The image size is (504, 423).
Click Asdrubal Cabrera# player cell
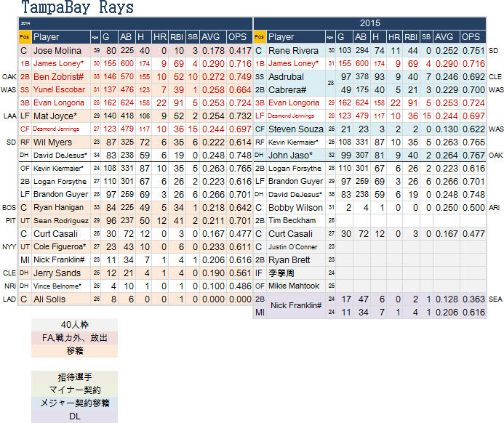click(296, 83)
